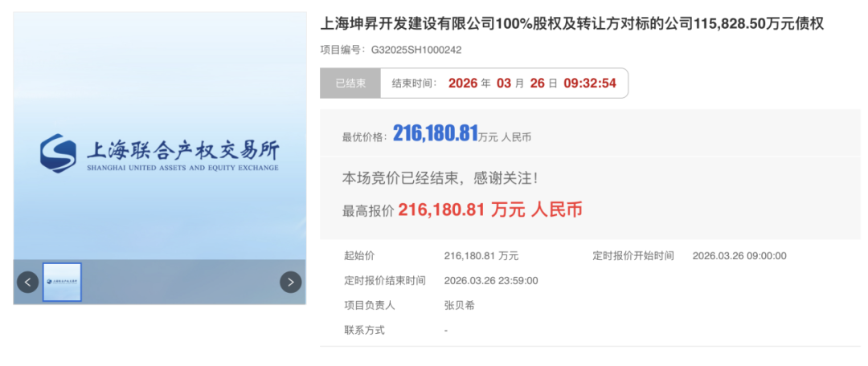Click the 定时报价开始时间 label
Image resolution: width=868 pixels, height=366 pixels.
(633, 256)
